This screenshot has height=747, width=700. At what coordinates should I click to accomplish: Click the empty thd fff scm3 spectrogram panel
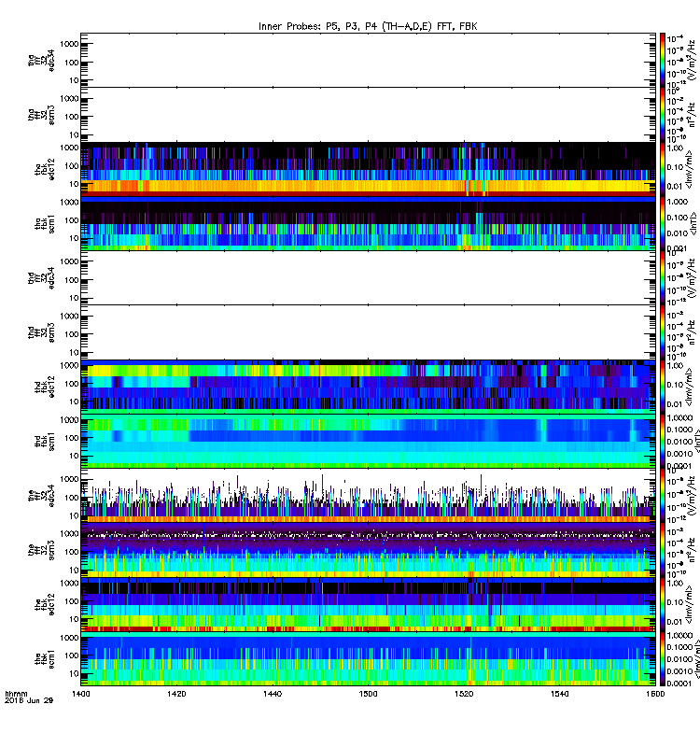tap(368, 332)
